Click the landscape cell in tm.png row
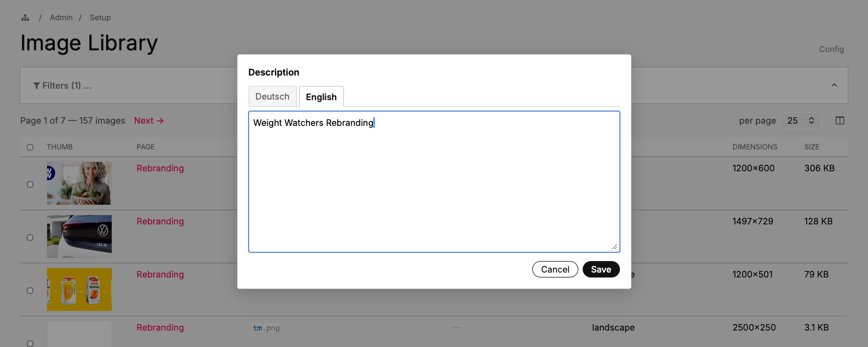This screenshot has width=868, height=347. 613,327
